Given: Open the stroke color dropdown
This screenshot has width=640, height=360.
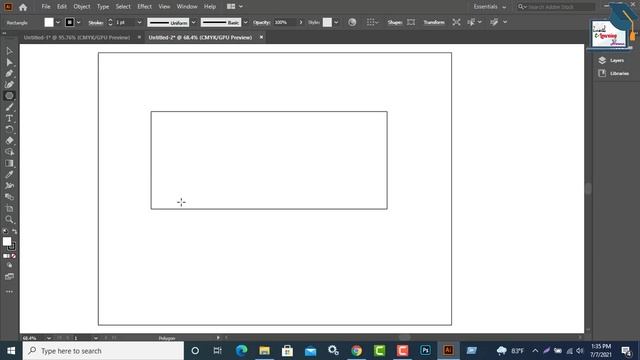Looking at the screenshot, I should coord(78,22).
